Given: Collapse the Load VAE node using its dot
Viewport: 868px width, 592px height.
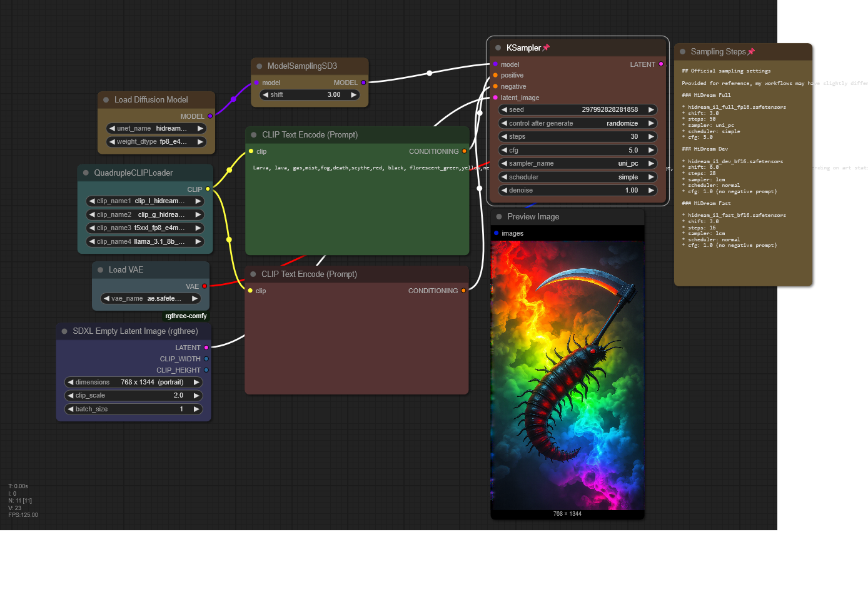Looking at the screenshot, I should click(x=100, y=270).
